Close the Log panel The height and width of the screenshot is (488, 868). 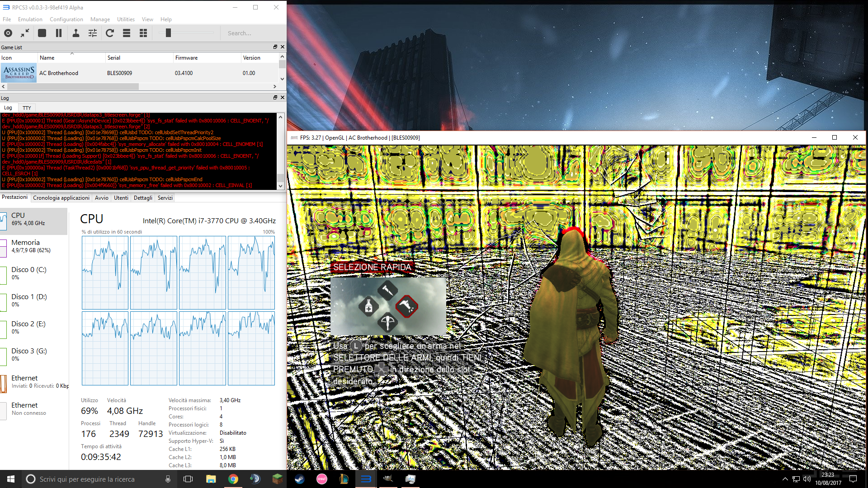(x=283, y=98)
